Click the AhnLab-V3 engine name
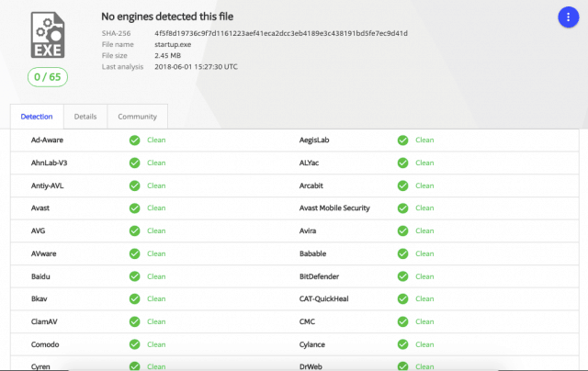Viewport: 588px width, 371px height. click(49, 163)
